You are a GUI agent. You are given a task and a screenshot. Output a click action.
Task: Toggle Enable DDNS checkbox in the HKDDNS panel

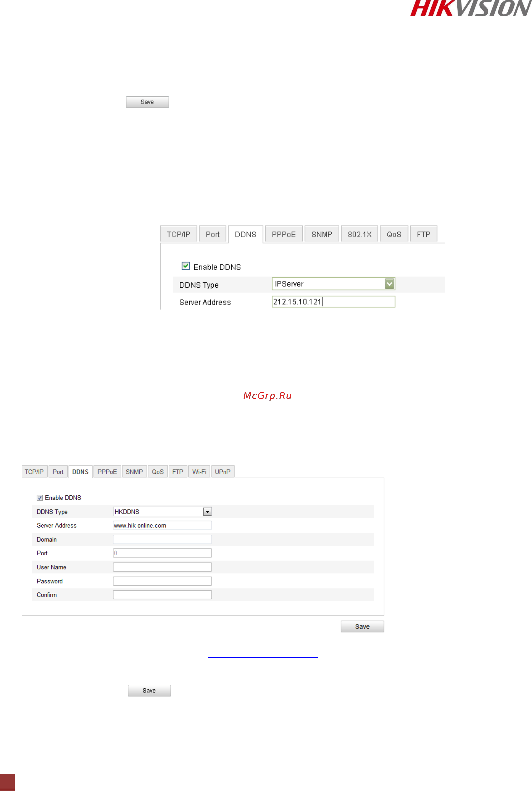coord(40,498)
